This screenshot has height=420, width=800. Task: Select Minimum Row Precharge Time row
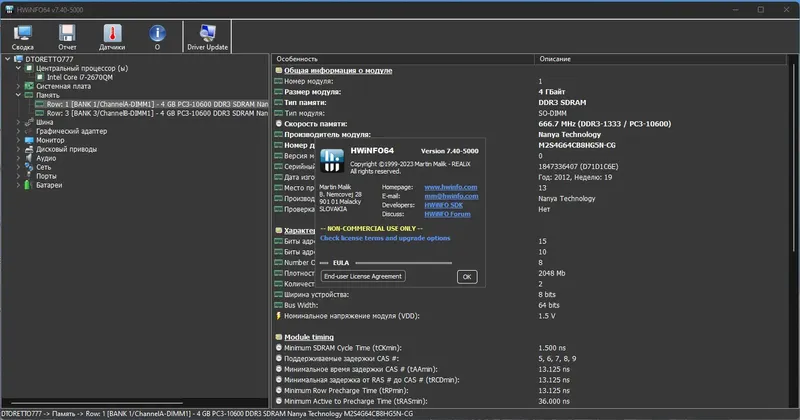(531, 390)
